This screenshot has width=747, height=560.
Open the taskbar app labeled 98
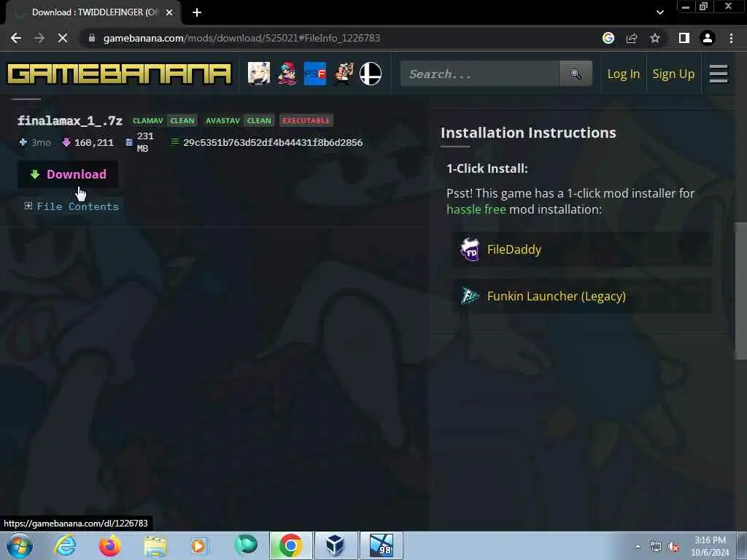(381, 545)
